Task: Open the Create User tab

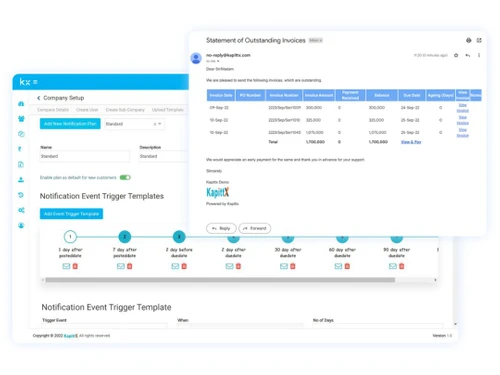Action: coord(87,110)
